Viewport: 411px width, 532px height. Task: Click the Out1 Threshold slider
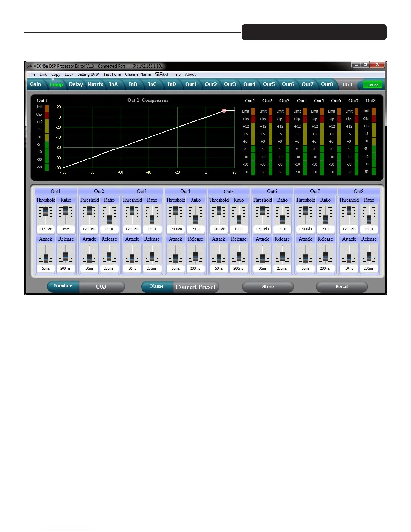pyautogui.click(x=46, y=211)
